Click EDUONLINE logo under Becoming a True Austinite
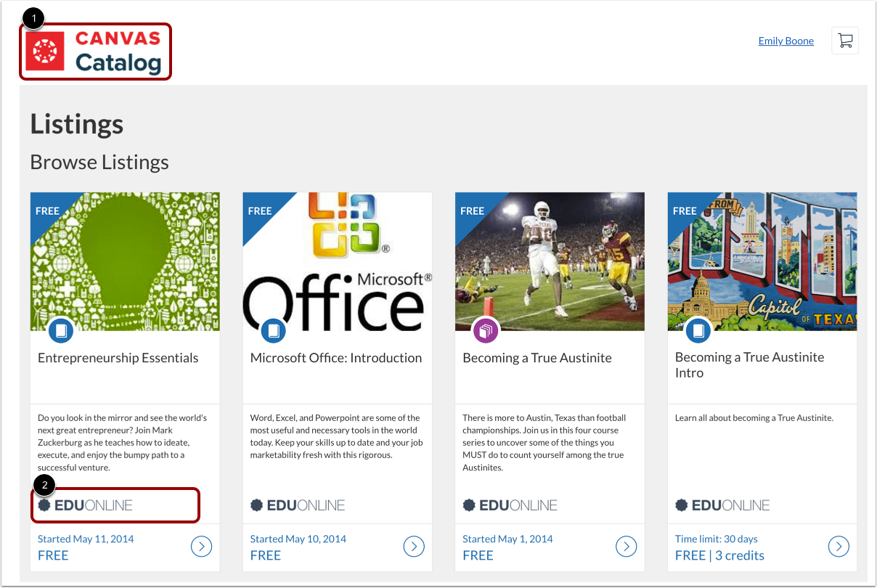Image resolution: width=877 pixels, height=588 pixels. pyautogui.click(x=510, y=505)
